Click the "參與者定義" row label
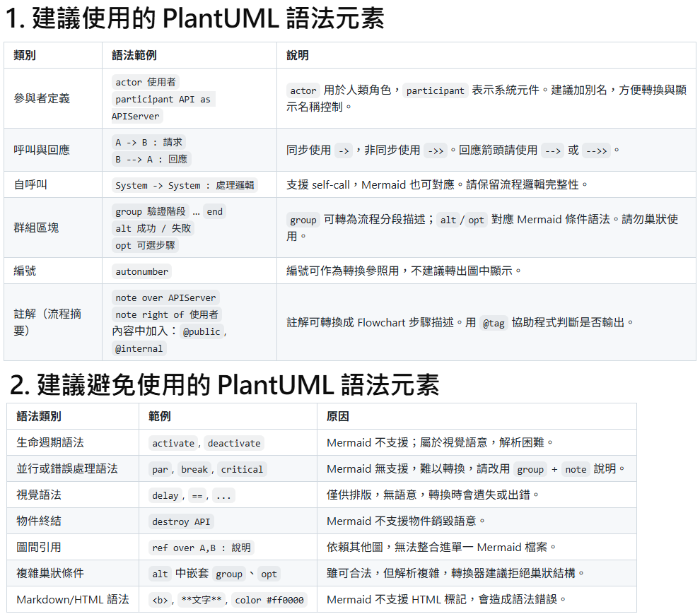 pos(42,98)
